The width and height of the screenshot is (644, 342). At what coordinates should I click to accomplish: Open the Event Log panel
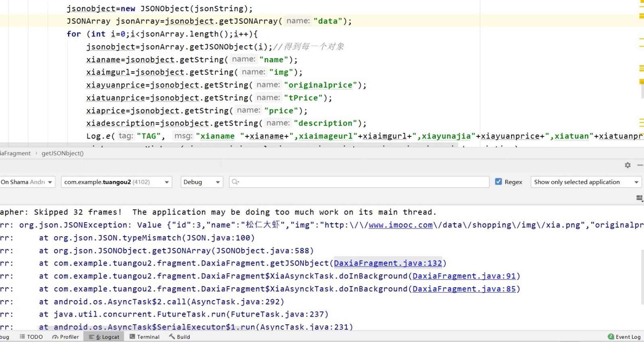pyautogui.click(x=624, y=337)
